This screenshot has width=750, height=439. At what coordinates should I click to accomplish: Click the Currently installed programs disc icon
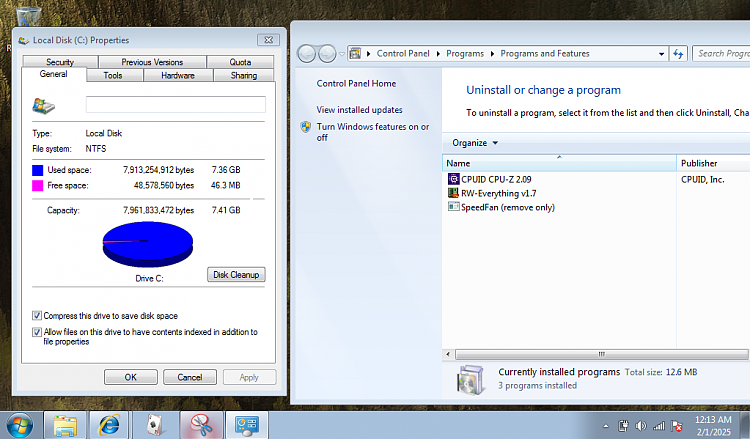click(x=471, y=380)
